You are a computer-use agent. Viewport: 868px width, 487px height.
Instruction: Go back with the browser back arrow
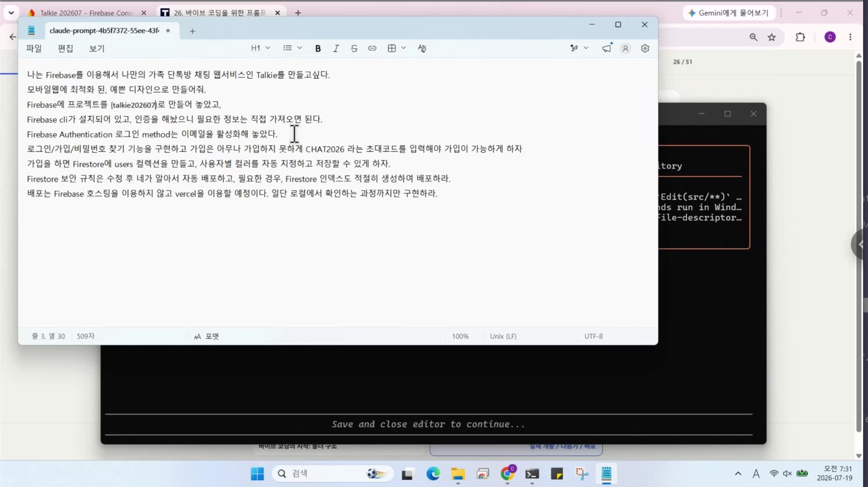click(12, 37)
